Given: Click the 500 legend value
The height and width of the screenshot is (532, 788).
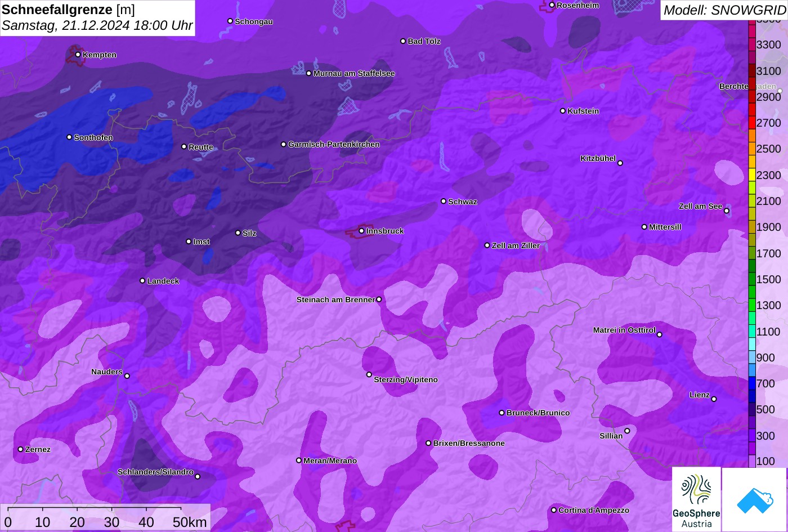Looking at the screenshot, I should click(x=765, y=409).
